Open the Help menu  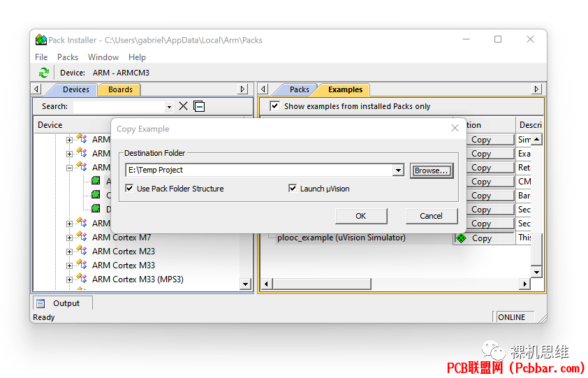coord(137,57)
